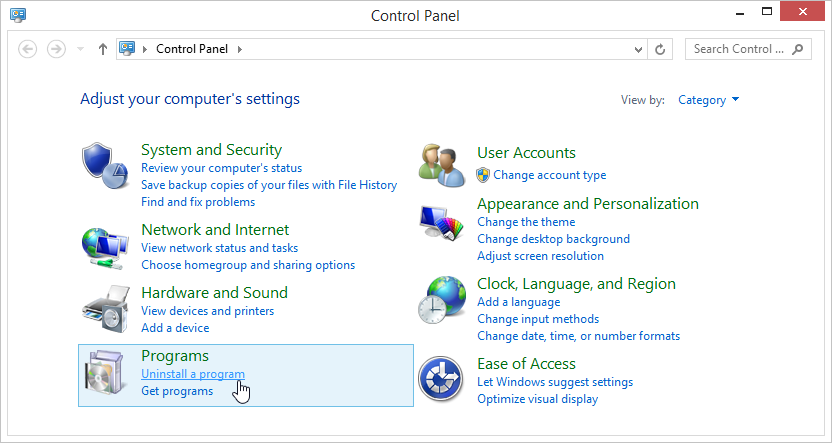Open the Programs software box icon

point(106,374)
